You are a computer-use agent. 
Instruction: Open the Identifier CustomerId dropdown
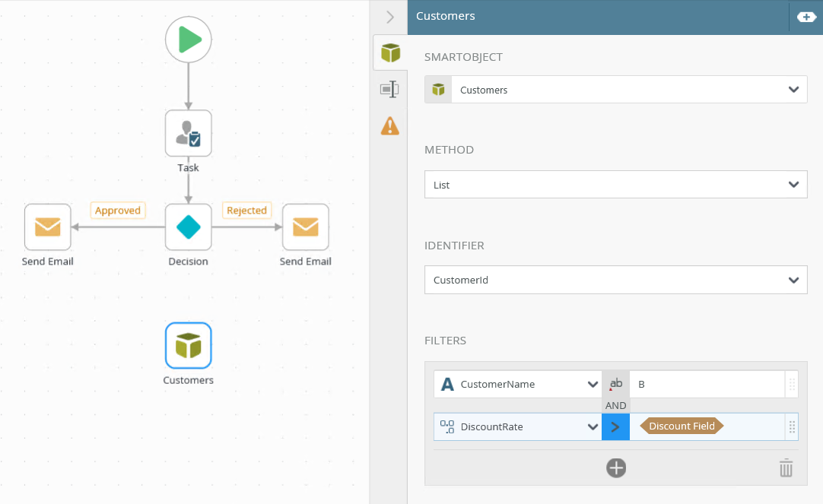[793, 280]
